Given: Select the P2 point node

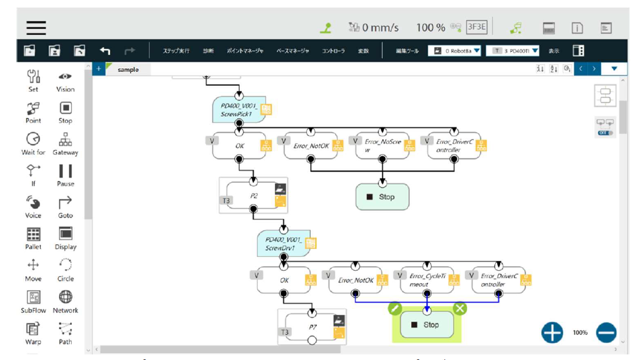Looking at the screenshot, I should pyautogui.click(x=253, y=196).
